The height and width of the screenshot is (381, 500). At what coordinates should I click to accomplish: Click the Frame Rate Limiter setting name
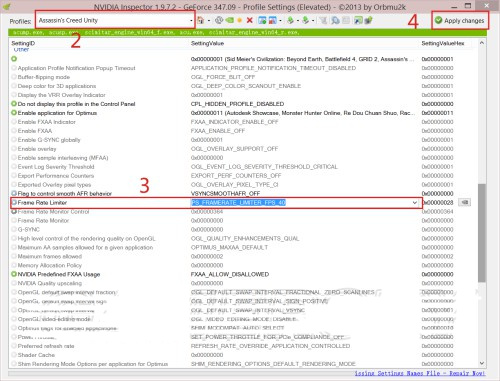click(x=42, y=203)
